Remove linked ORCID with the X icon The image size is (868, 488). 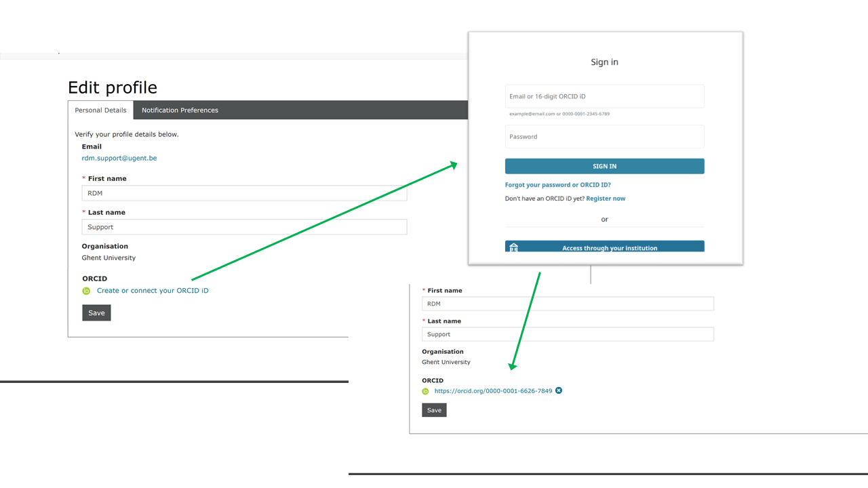click(x=559, y=390)
